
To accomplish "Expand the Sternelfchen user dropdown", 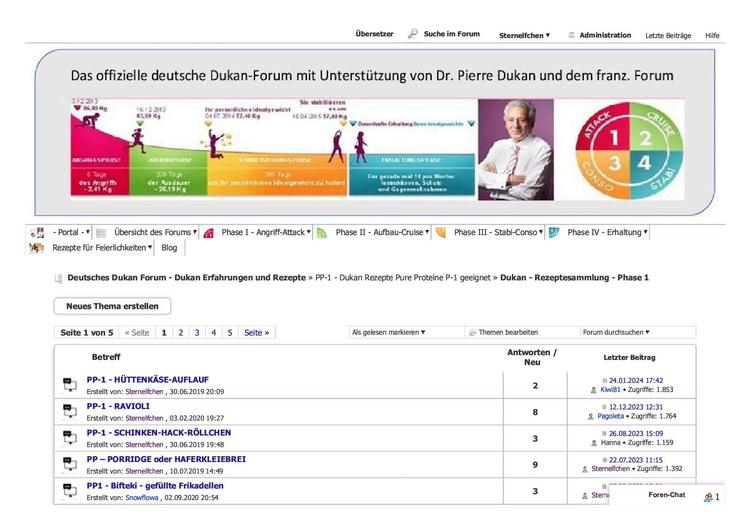I will 524,35.
